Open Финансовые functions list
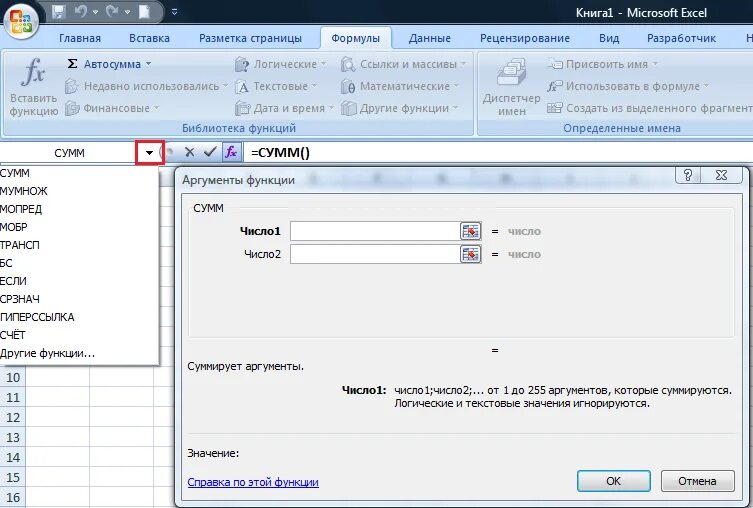Screen dimensions: 753x508 112,109
